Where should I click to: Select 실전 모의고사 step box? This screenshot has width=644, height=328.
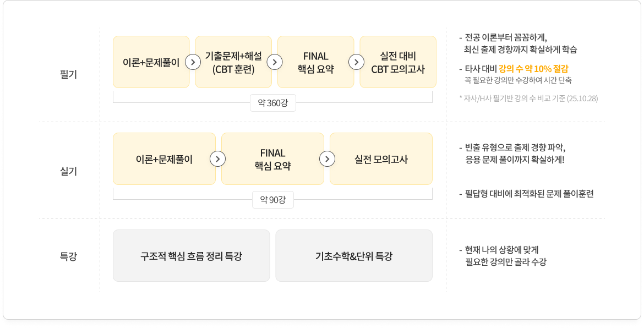point(381,159)
